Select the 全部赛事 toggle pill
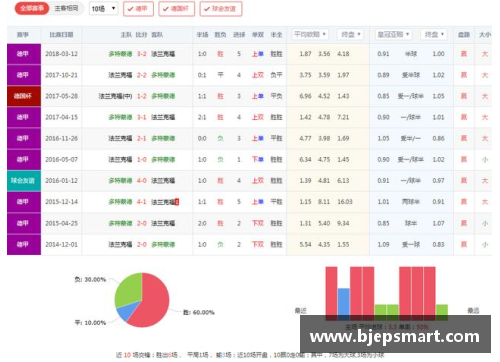This screenshot has height=362, width=500. 32,8
